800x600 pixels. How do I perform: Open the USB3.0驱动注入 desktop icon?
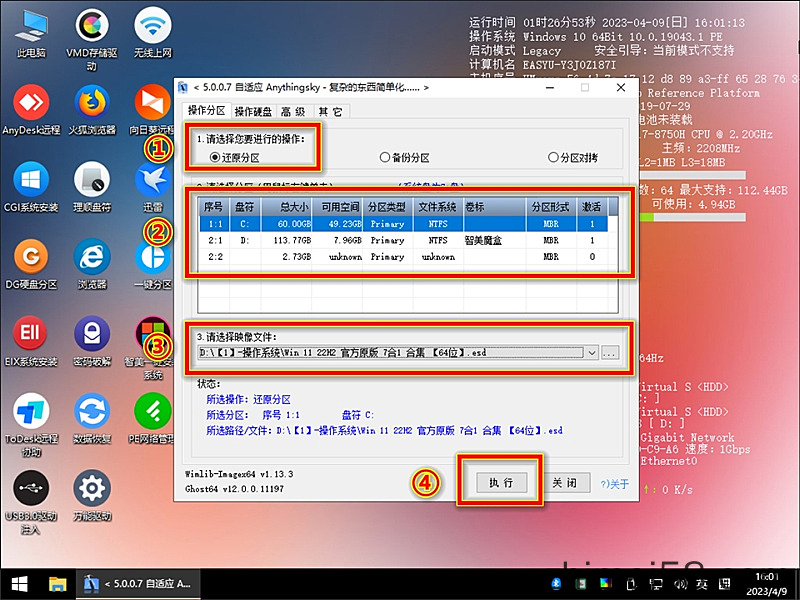(x=31, y=502)
